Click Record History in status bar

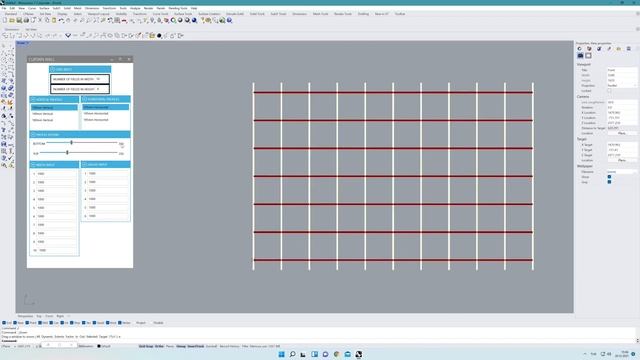pyautogui.click(x=229, y=346)
